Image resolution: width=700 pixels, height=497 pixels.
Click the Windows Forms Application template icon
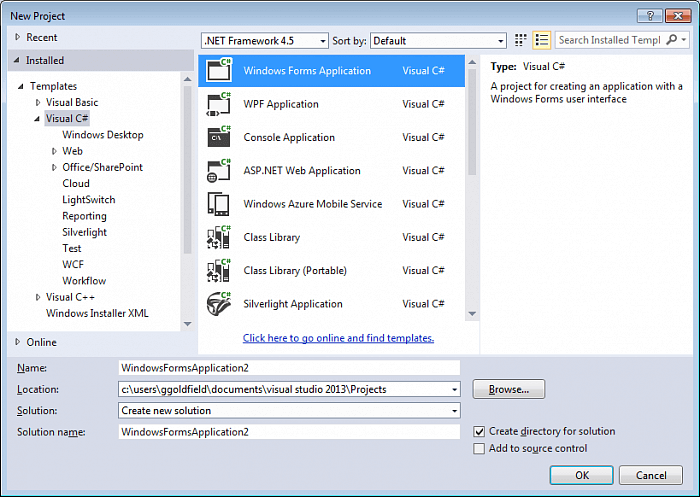[218, 71]
